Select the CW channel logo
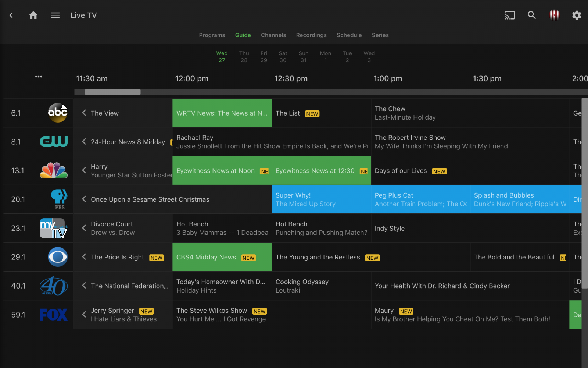This screenshot has width=588, height=368. [x=54, y=142]
